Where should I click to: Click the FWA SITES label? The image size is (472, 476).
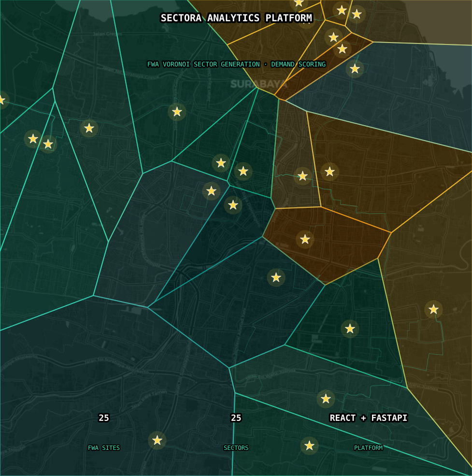[x=104, y=448]
